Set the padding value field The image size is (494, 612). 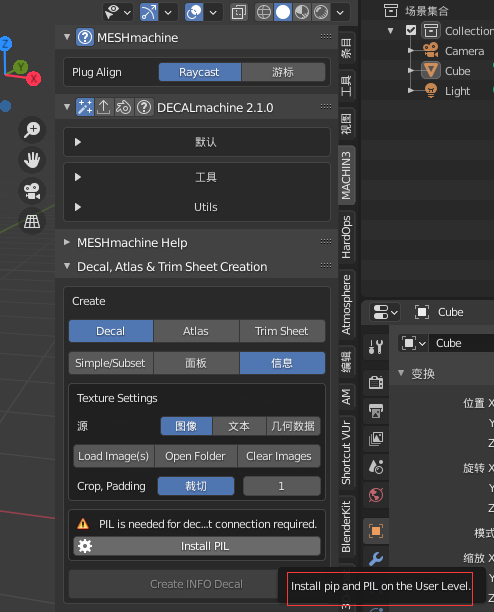[x=282, y=486]
